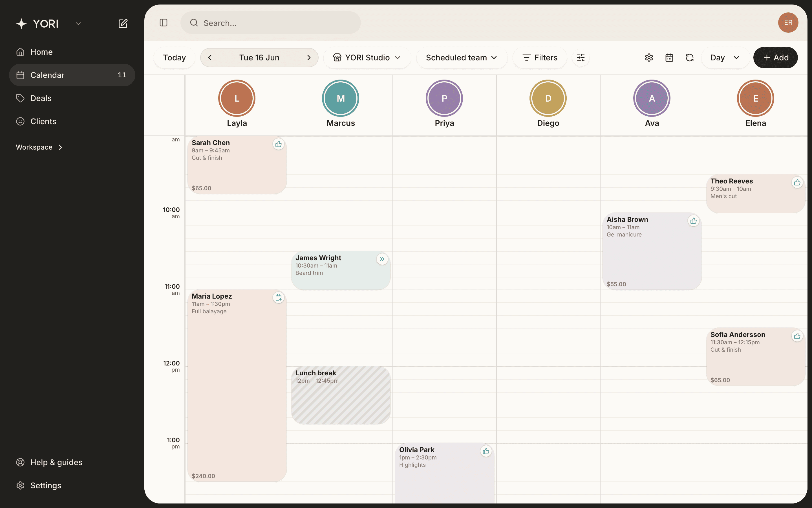
Task: Open the YORI workspace dropdown
Action: point(78,23)
